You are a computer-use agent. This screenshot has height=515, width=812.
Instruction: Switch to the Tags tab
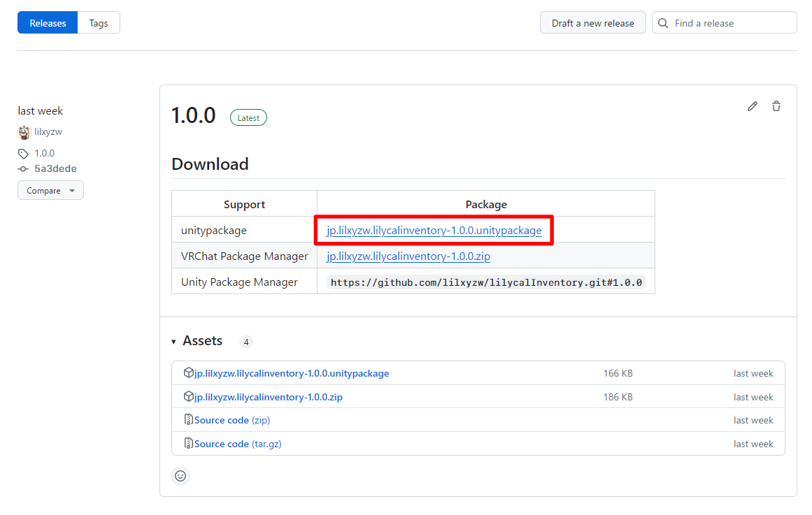pos(99,23)
